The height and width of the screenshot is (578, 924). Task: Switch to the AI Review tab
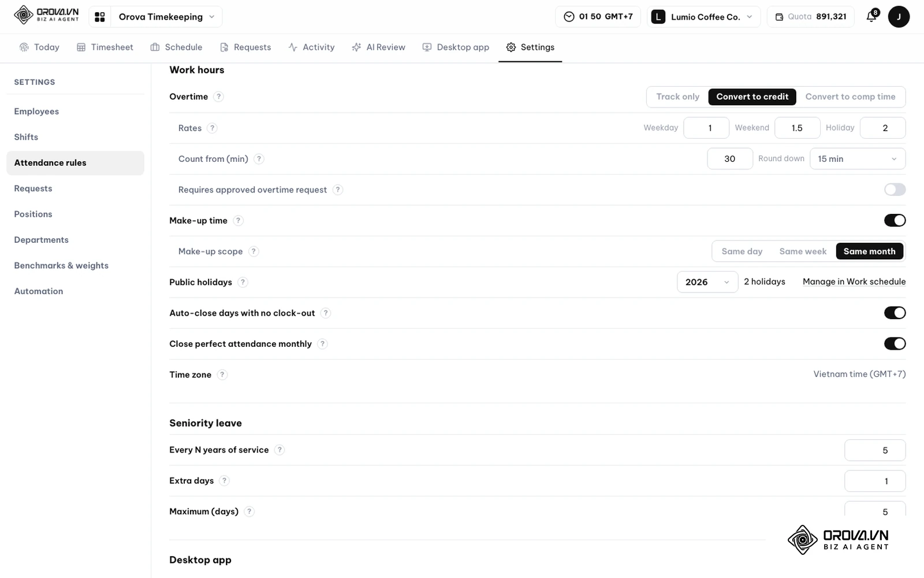click(x=378, y=47)
